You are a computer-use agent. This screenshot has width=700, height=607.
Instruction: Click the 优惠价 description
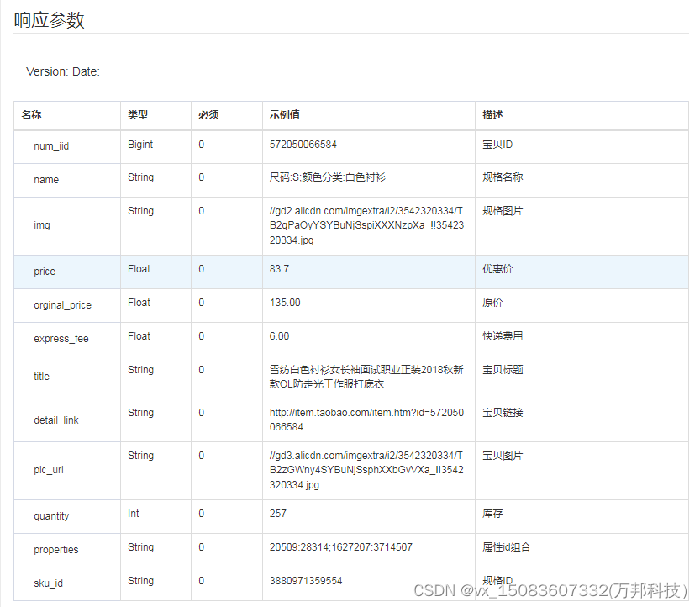(497, 269)
